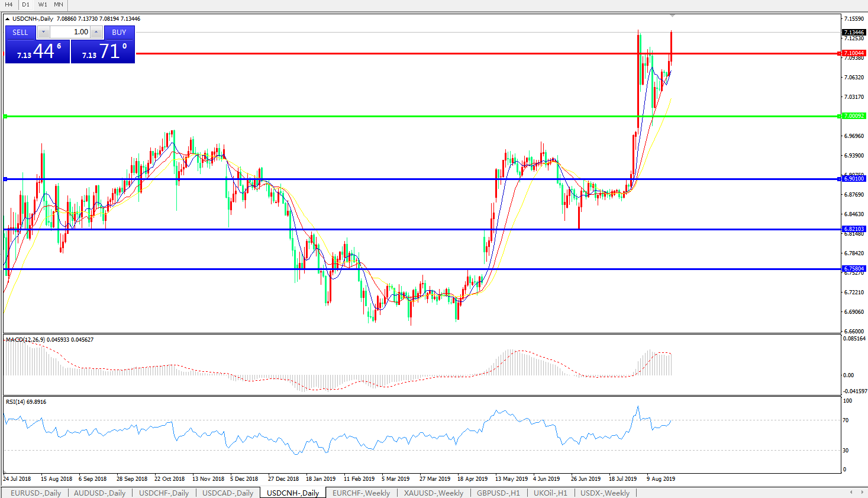Select the red 7.10044 line handle

pyautogui.click(x=839, y=53)
